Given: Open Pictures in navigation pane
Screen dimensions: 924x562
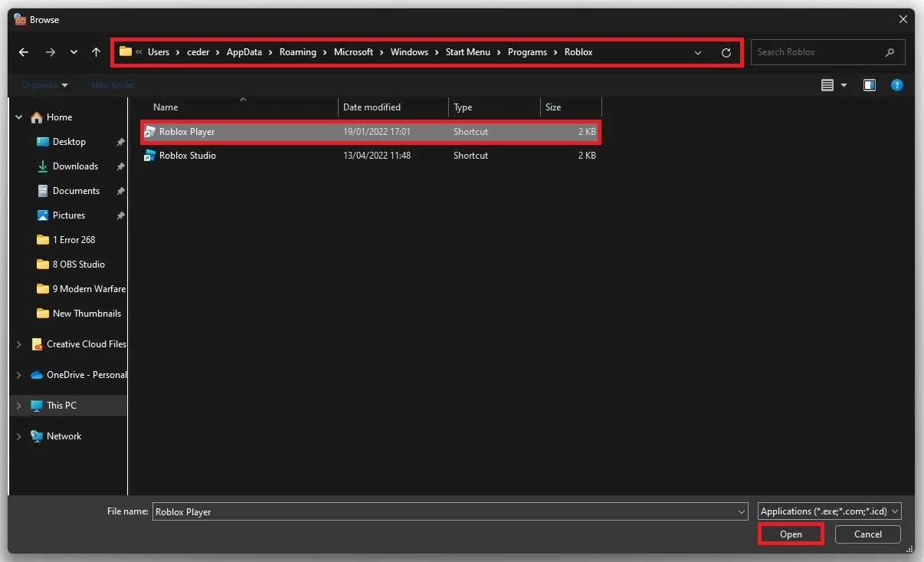Looking at the screenshot, I should click(69, 215).
